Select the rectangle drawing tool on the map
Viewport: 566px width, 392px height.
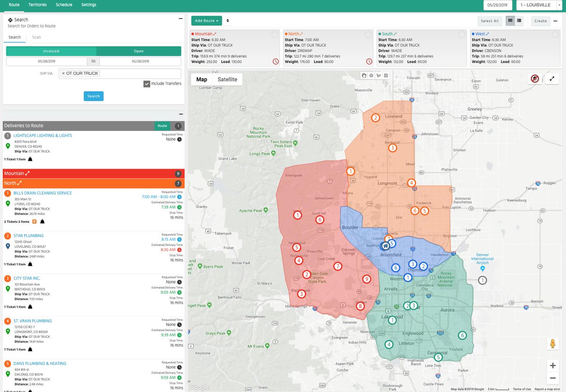click(x=386, y=75)
